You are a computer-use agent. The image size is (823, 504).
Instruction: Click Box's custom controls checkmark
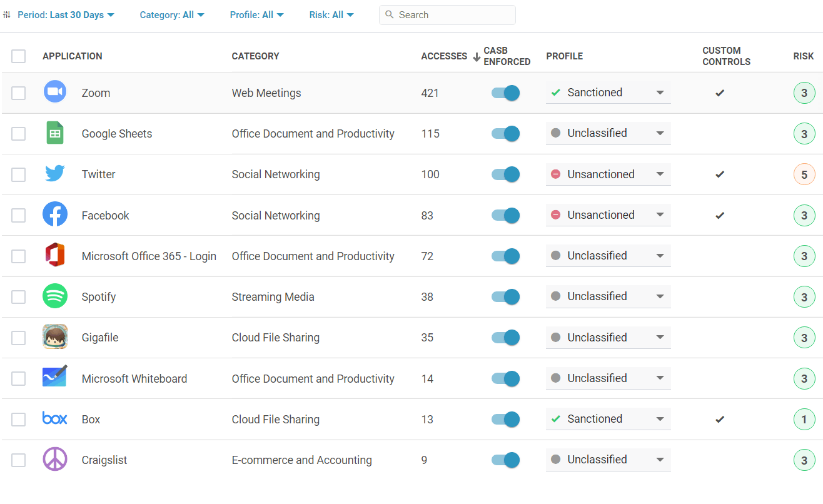[720, 419]
